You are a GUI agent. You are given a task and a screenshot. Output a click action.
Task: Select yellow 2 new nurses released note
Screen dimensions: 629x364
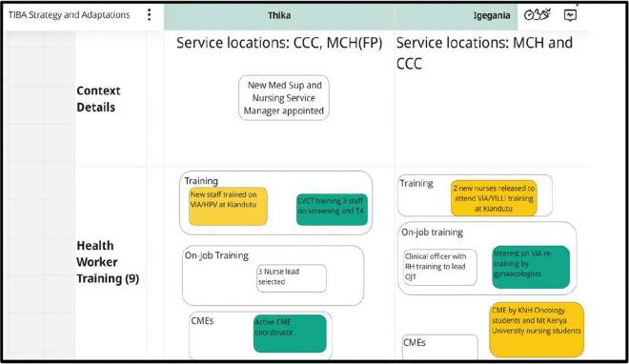(x=494, y=198)
